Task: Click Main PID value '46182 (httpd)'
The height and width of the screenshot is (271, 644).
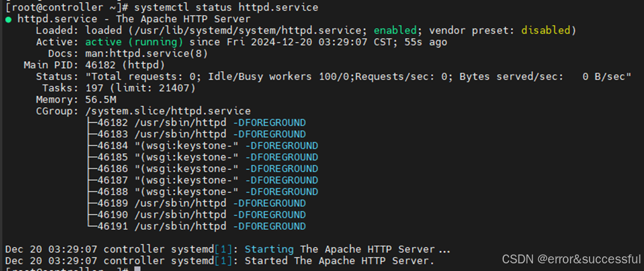Action: 125,65
